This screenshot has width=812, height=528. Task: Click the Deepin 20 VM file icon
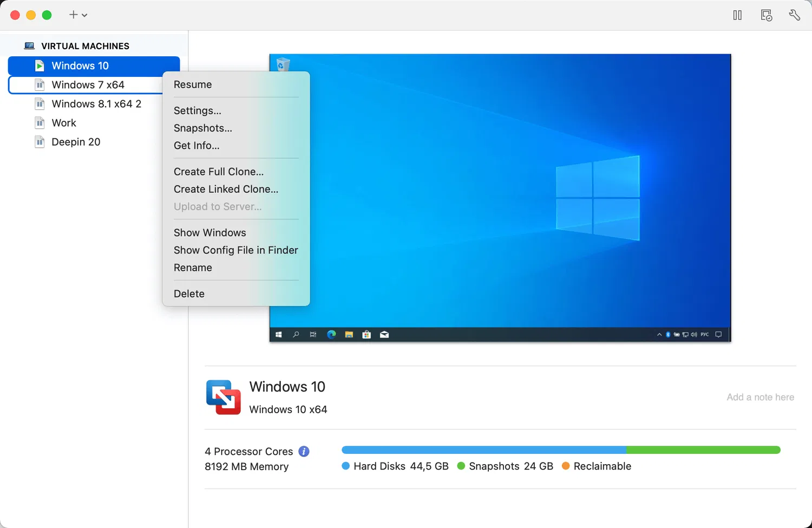pyautogui.click(x=40, y=142)
